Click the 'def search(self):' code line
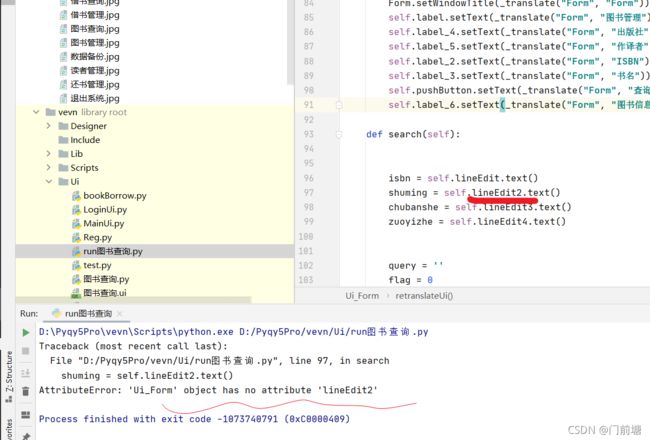The image size is (650, 440). click(413, 134)
